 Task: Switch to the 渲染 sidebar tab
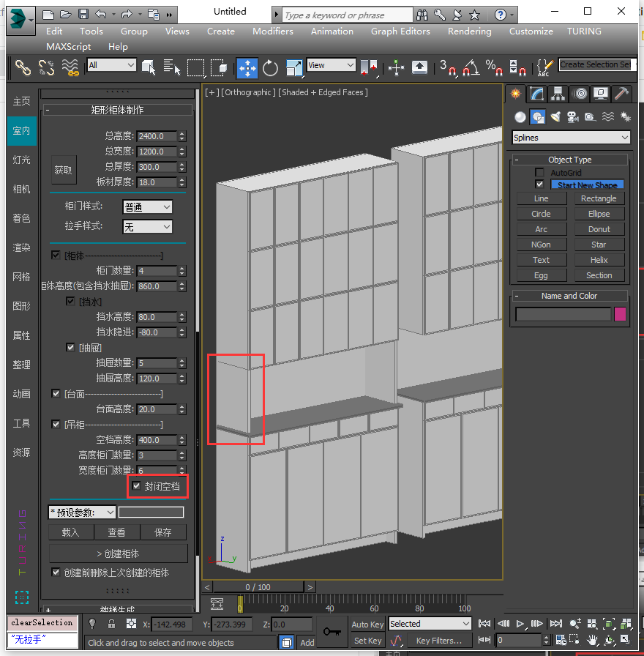pos(21,247)
